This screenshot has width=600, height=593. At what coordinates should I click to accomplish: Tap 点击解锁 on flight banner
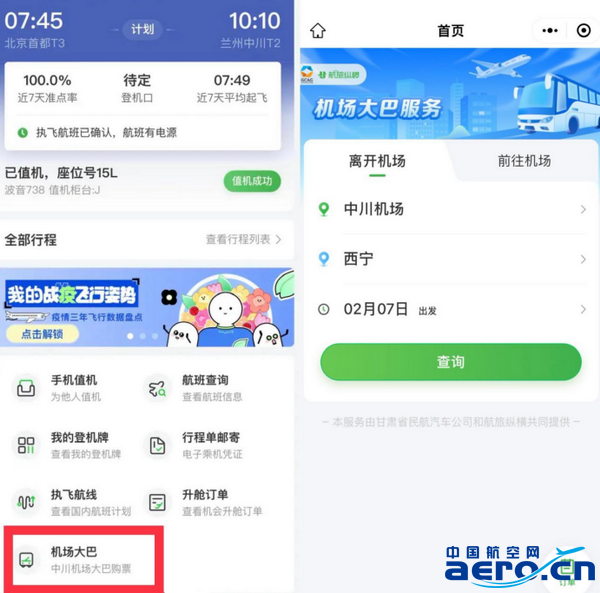tap(42, 334)
